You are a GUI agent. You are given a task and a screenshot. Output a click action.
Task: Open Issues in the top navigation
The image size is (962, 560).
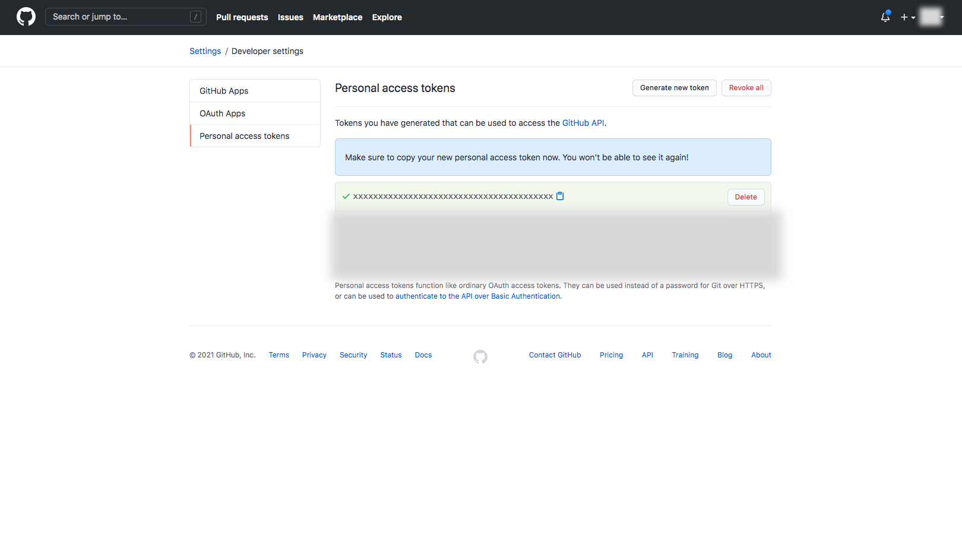(290, 17)
